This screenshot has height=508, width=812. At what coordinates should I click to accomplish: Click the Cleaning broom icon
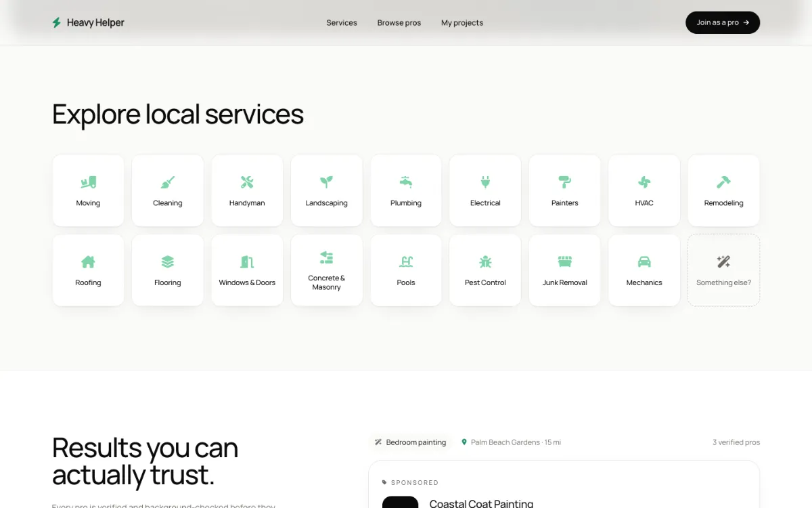tap(168, 182)
